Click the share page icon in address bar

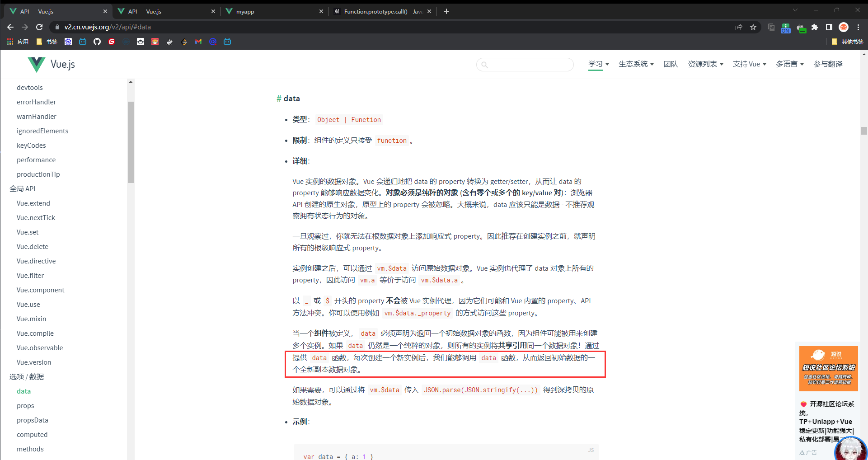[739, 27]
